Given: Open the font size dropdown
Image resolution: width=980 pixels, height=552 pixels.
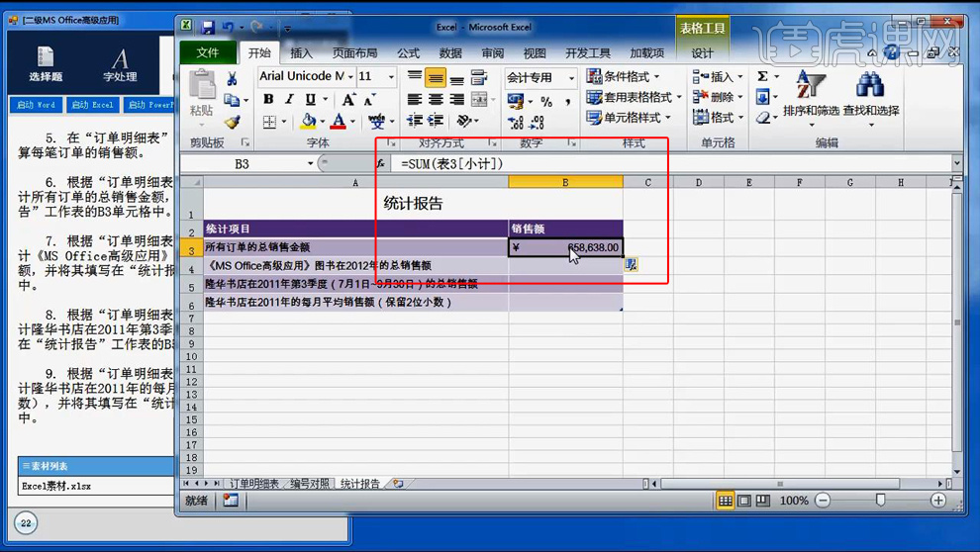Looking at the screenshot, I should 391,77.
